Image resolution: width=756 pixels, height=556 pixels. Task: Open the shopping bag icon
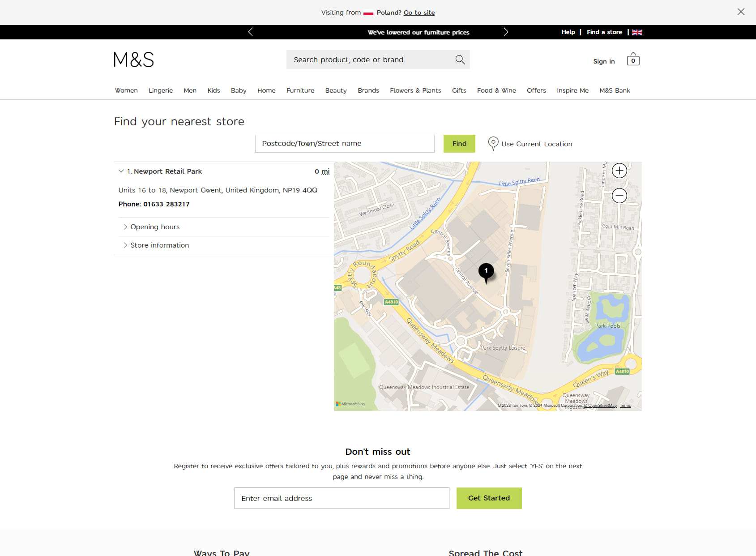click(x=633, y=60)
